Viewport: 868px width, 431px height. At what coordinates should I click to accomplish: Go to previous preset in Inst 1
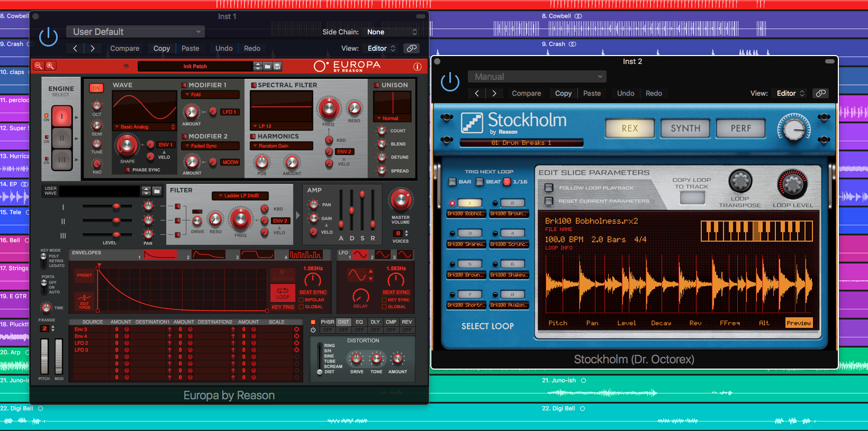point(75,48)
